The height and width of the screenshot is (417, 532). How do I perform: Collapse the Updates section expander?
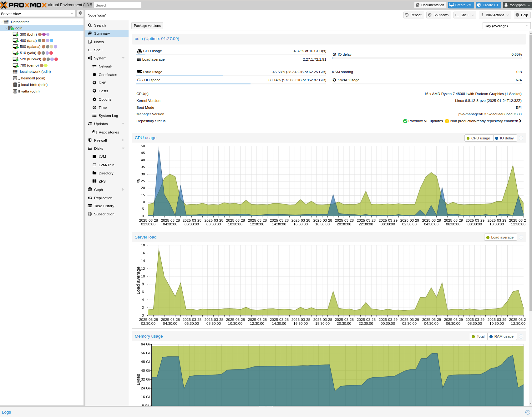123,124
